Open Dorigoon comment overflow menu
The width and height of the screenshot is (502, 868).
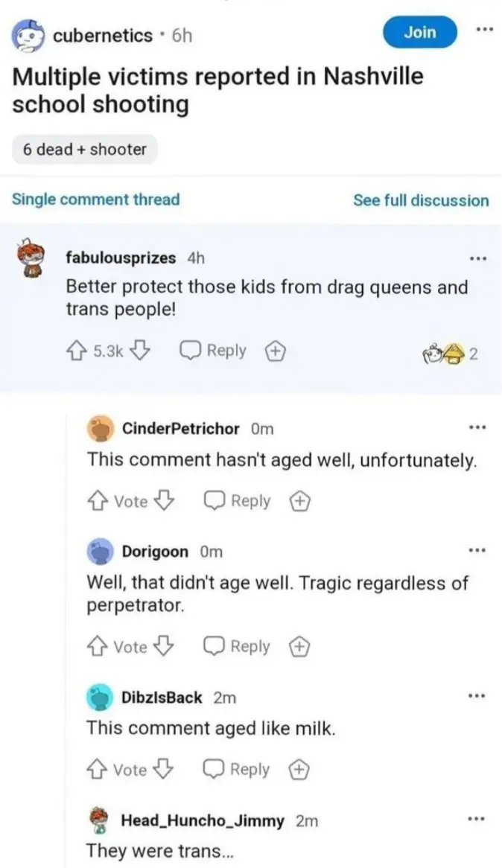(x=477, y=550)
